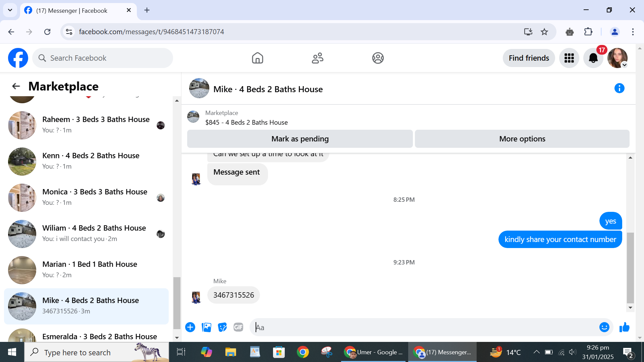Bookmark this page with the star icon

coord(544,32)
